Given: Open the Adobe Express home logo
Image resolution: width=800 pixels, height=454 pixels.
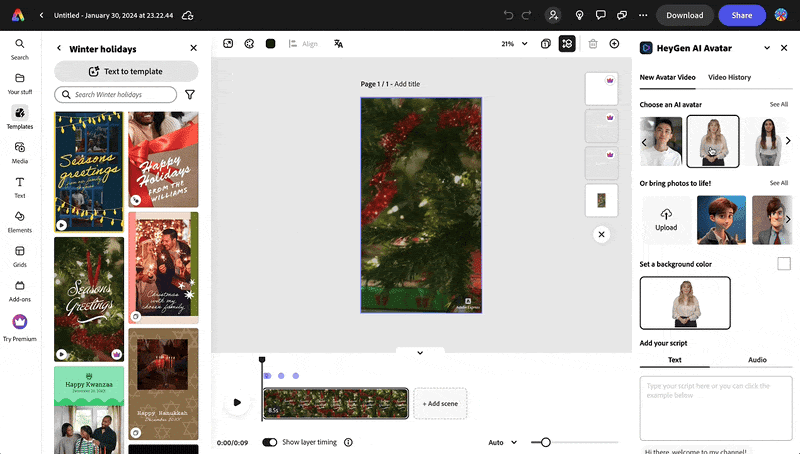Looking at the screenshot, I should [18, 15].
